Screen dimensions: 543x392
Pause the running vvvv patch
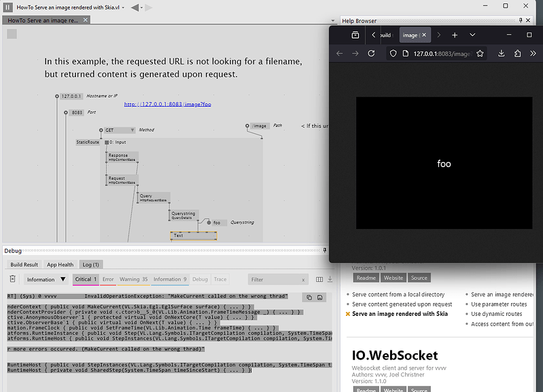pos(7,6)
